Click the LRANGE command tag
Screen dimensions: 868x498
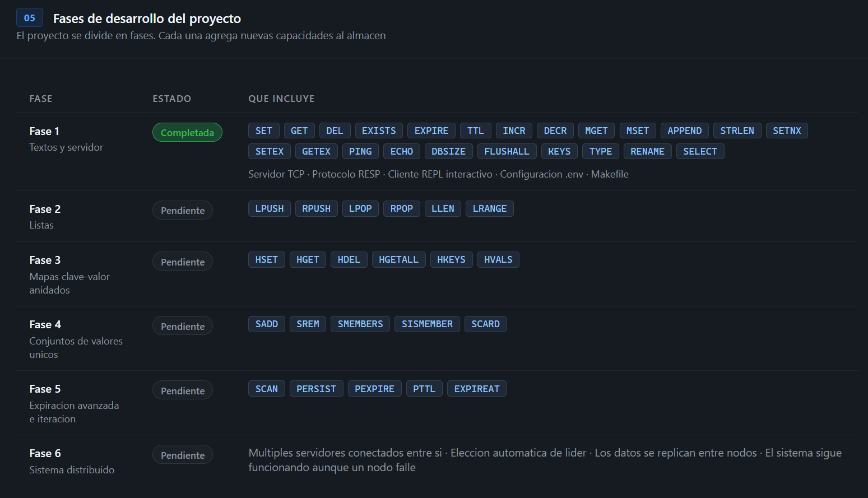[x=490, y=208]
